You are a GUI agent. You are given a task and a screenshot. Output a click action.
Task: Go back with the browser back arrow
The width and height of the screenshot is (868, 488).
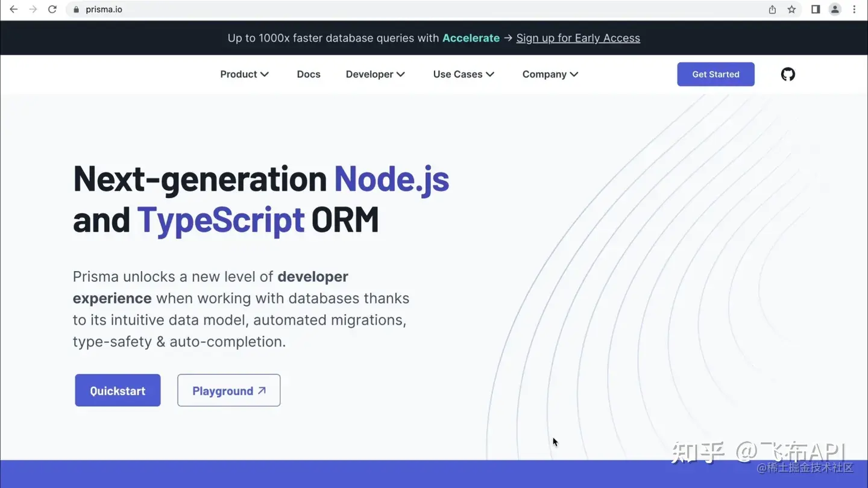[13, 10]
